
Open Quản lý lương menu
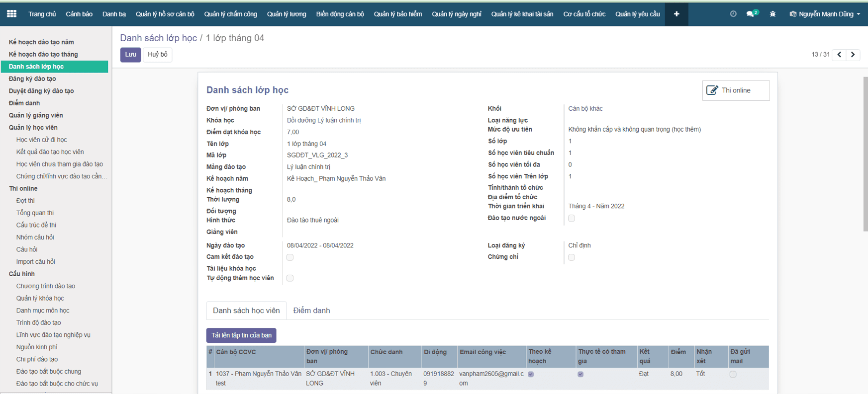[x=286, y=14]
